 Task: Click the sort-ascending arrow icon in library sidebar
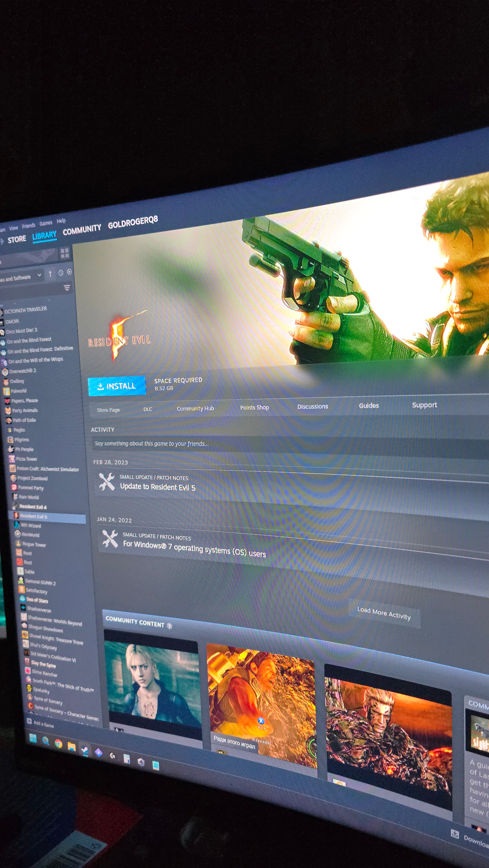[x=50, y=274]
